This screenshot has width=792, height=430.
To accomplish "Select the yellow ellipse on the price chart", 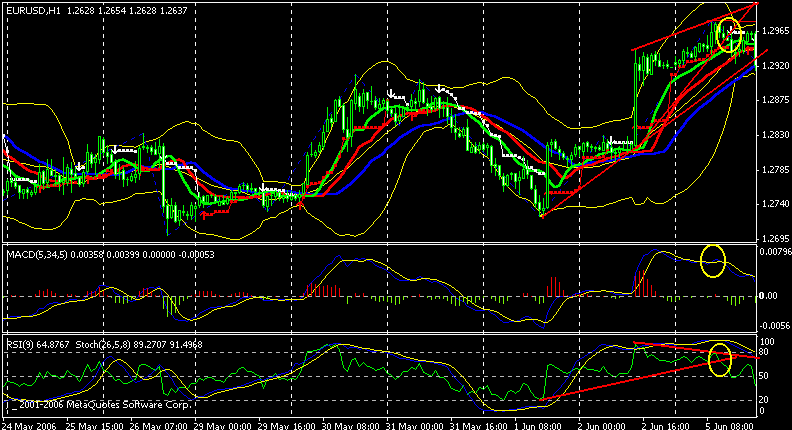I will click(x=730, y=35).
